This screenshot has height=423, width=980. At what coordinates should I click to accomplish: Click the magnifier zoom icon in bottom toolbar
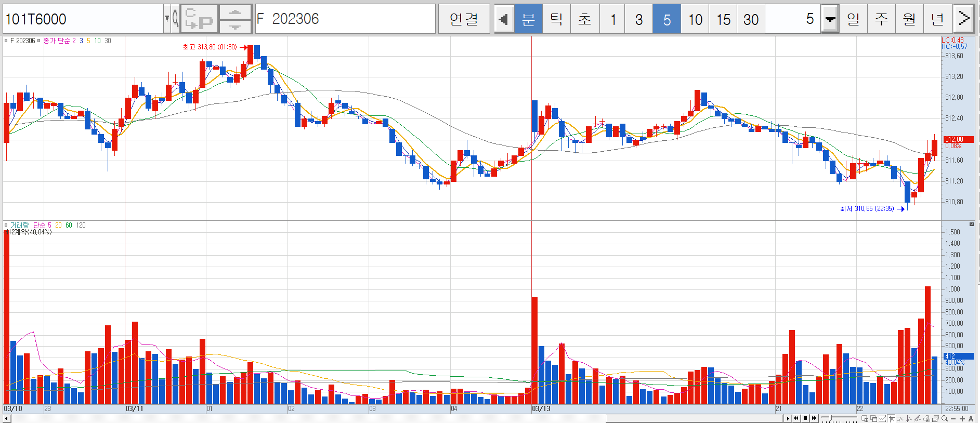pyautogui.click(x=945, y=418)
